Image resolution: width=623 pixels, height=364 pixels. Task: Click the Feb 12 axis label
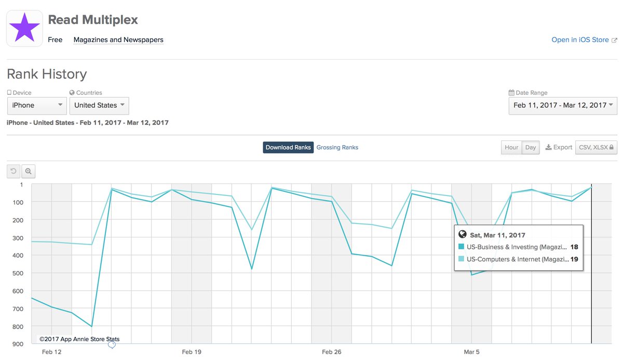(x=51, y=352)
